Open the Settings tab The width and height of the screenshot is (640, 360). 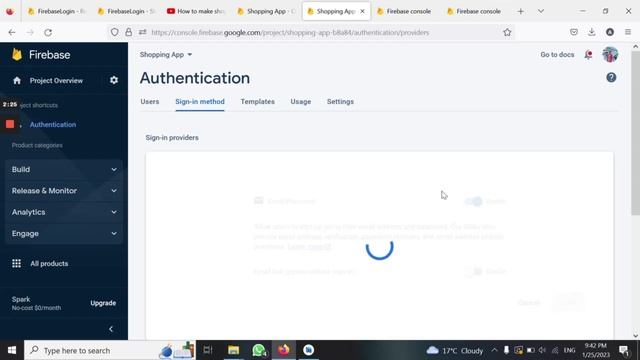point(340,102)
